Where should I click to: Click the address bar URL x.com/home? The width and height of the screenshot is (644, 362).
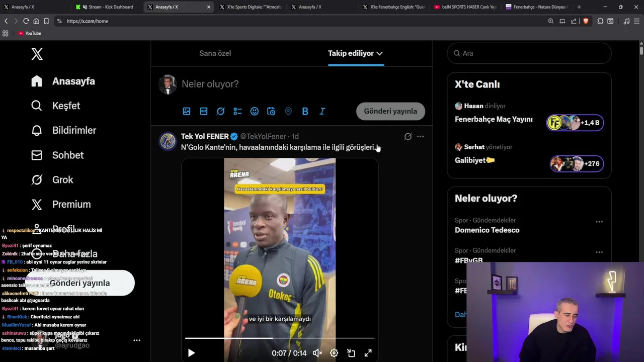pos(87,21)
